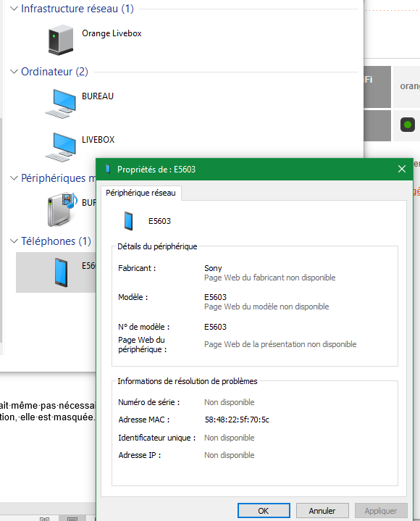Cancel the dialog with Annuler

click(x=322, y=511)
